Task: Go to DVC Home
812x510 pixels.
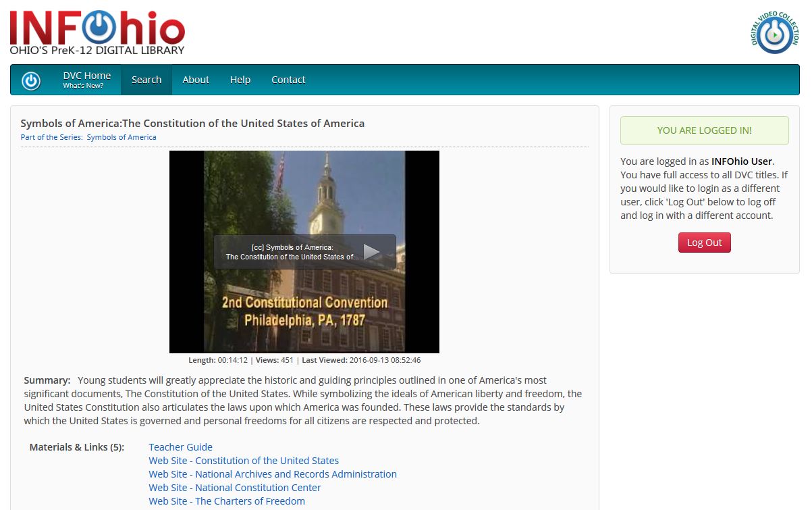Action: click(x=87, y=80)
